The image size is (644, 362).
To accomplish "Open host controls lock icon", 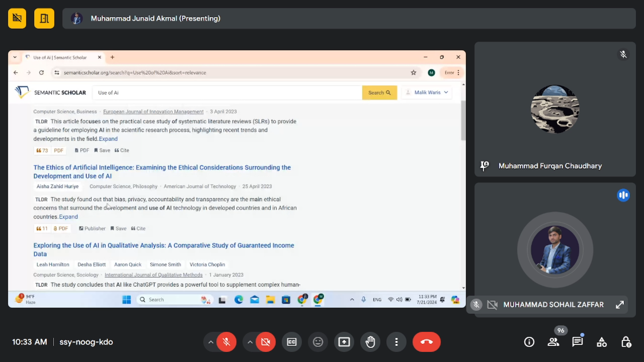I will pyautogui.click(x=626, y=342).
